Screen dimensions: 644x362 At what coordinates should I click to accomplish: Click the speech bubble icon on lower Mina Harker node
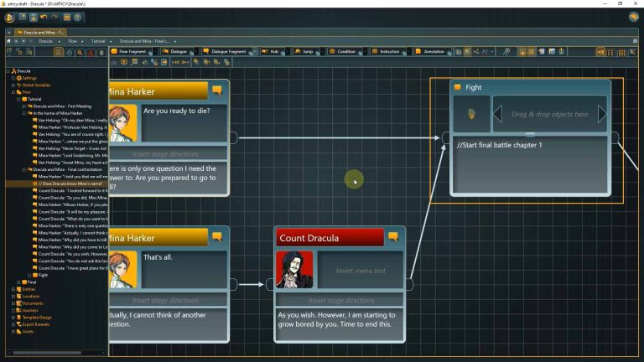(x=217, y=236)
